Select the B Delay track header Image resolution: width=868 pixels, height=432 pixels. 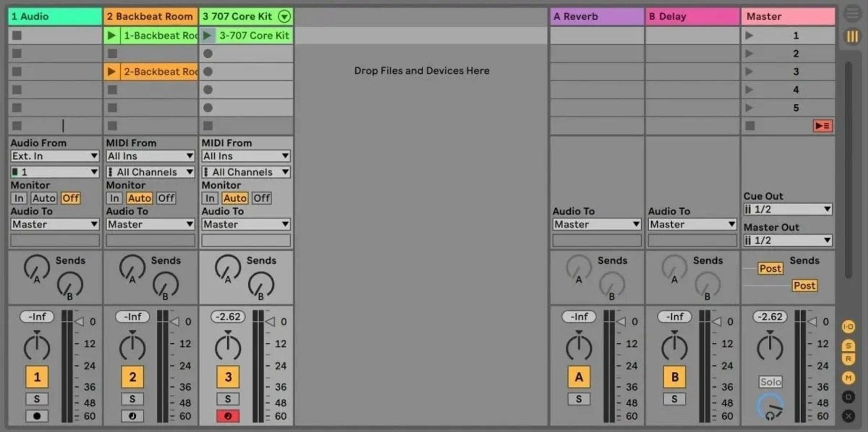(692, 16)
